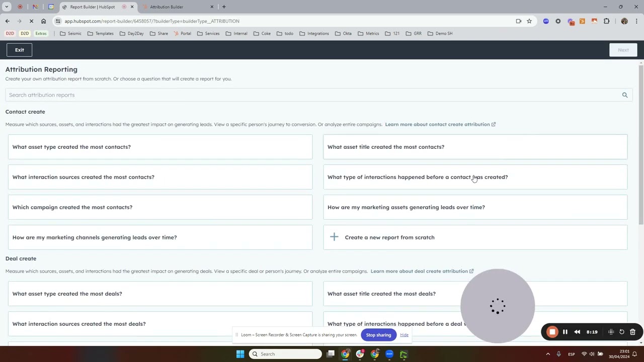Restart the Loom recording
Screen dimensions: 644x362
pos(622,332)
